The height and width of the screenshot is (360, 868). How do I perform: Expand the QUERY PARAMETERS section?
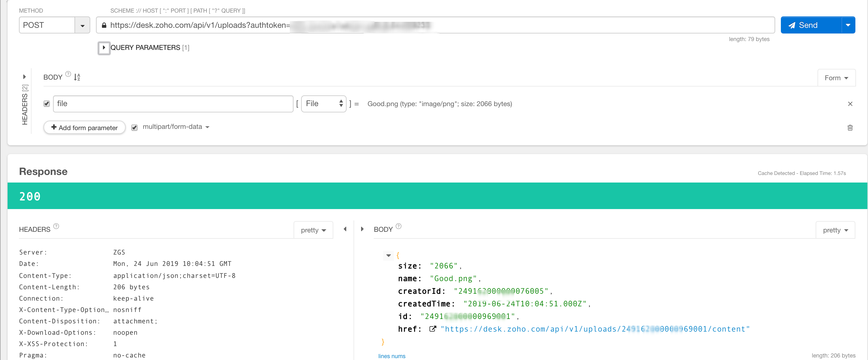point(104,48)
